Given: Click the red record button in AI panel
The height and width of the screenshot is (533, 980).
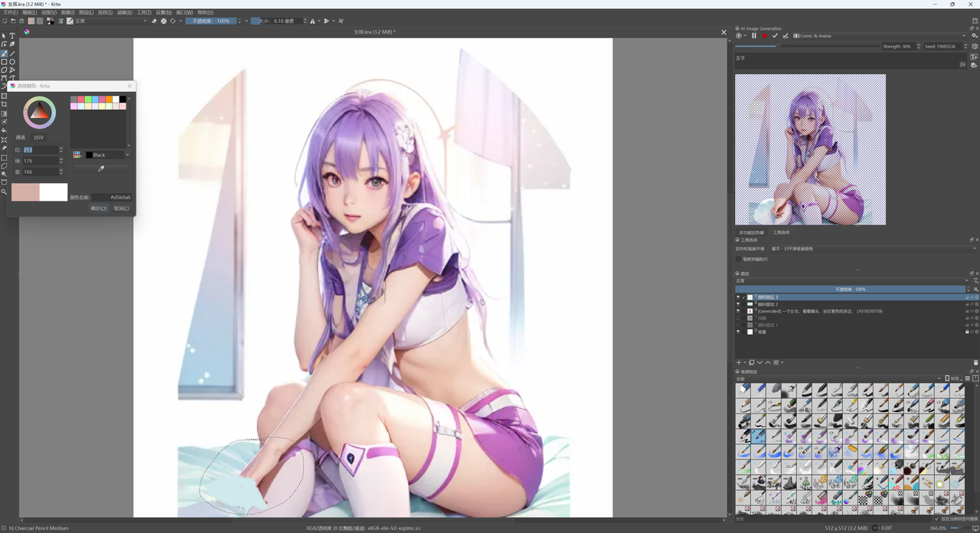Looking at the screenshot, I should click(x=764, y=36).
